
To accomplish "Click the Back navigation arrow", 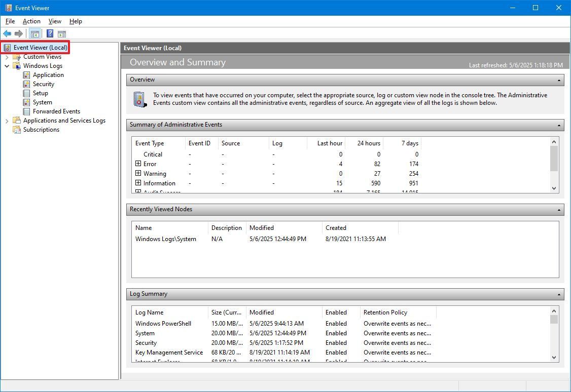I will tap(7, 33).
